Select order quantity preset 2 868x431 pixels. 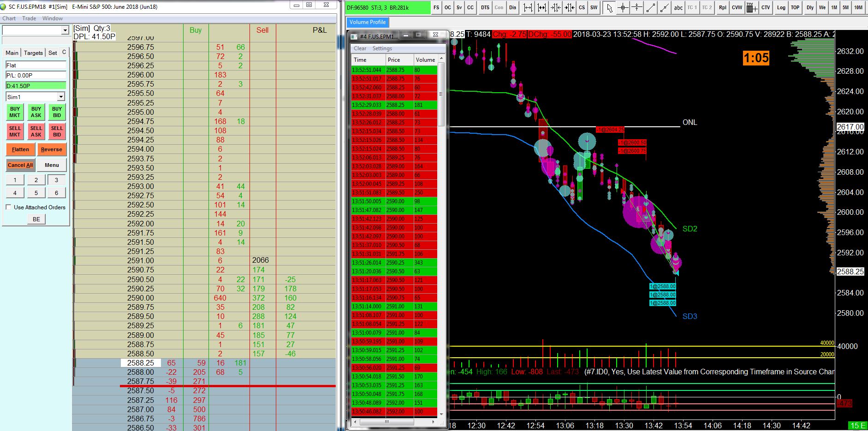[x=36, y=180]
